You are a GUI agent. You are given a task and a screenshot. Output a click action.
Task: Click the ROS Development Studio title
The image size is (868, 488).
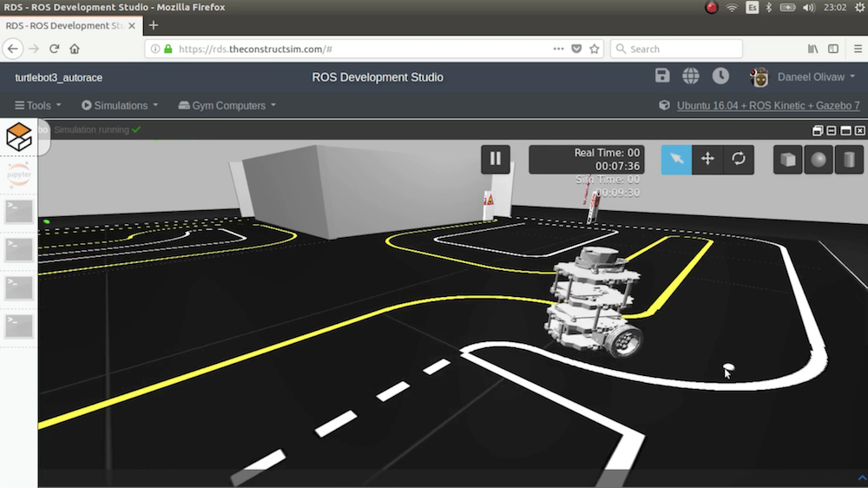[378, 77]
